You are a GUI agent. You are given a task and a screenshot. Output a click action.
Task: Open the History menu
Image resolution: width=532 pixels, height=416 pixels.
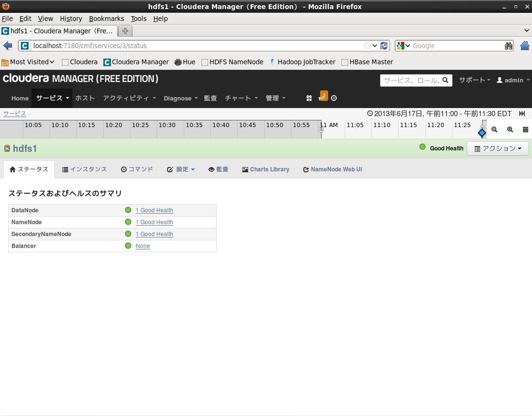click(71, 19)
